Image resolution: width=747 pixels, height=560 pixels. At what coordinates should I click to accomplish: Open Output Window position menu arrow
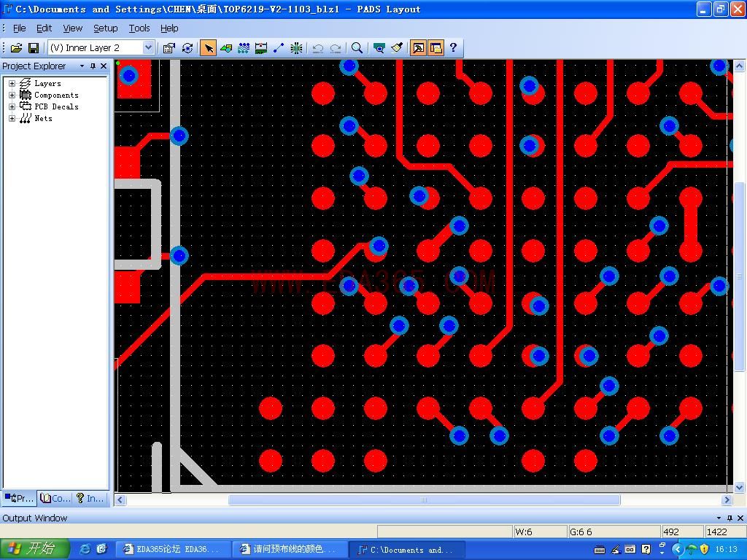[x=719, y=518]
